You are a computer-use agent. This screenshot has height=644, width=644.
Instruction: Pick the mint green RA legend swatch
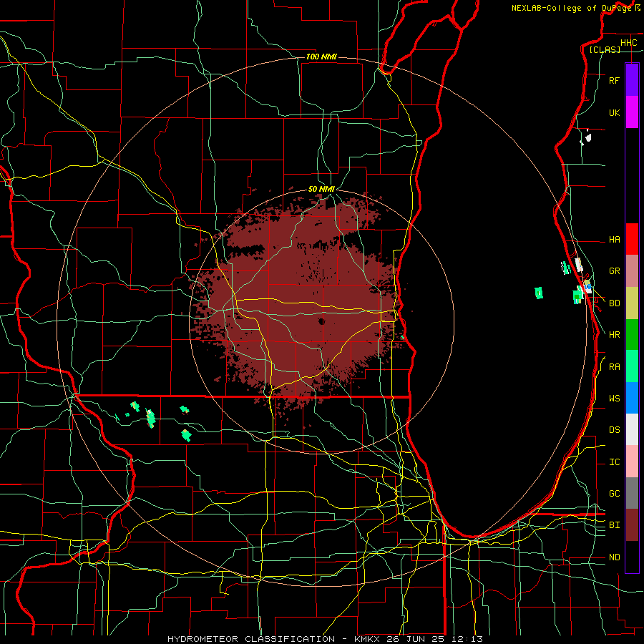[x=632, y=366]
